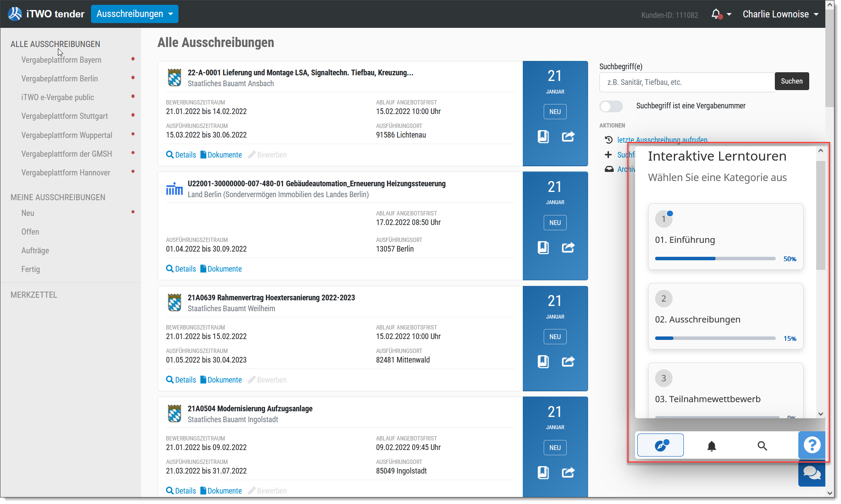Screen dimensions: 841x504
Task: Bookmark the U22001 Gebäudeautomation tender
Action: (543, 248)
